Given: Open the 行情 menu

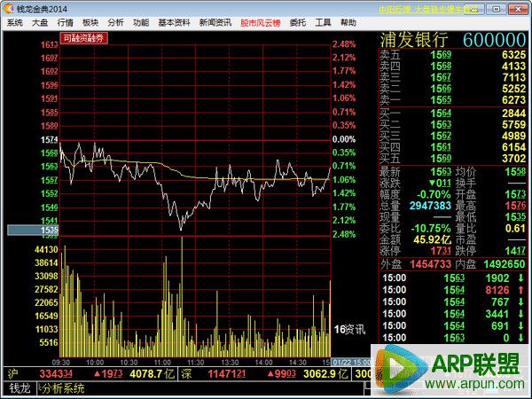Looking at the screenshot, I should (65, 23).
